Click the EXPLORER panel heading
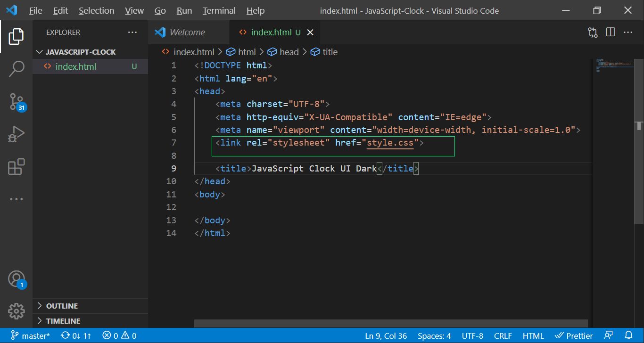The height and width of the screenshot is (343, 644). (x=63, y=33)
